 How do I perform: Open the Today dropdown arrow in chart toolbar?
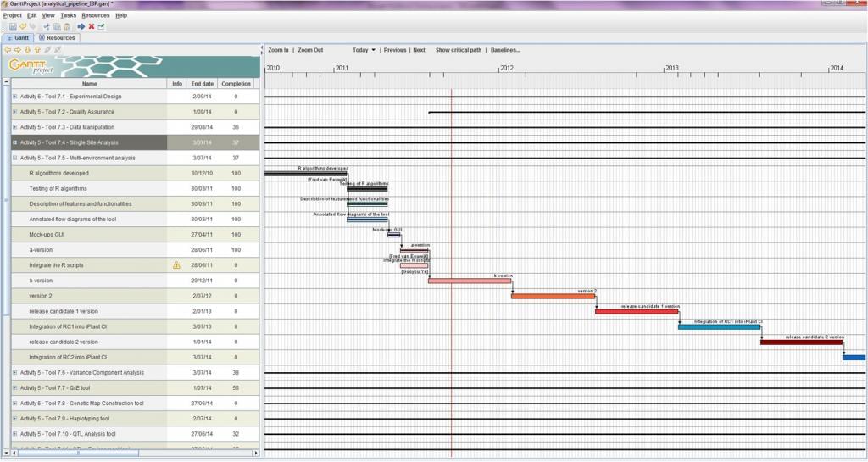click(x=373, y=50)
